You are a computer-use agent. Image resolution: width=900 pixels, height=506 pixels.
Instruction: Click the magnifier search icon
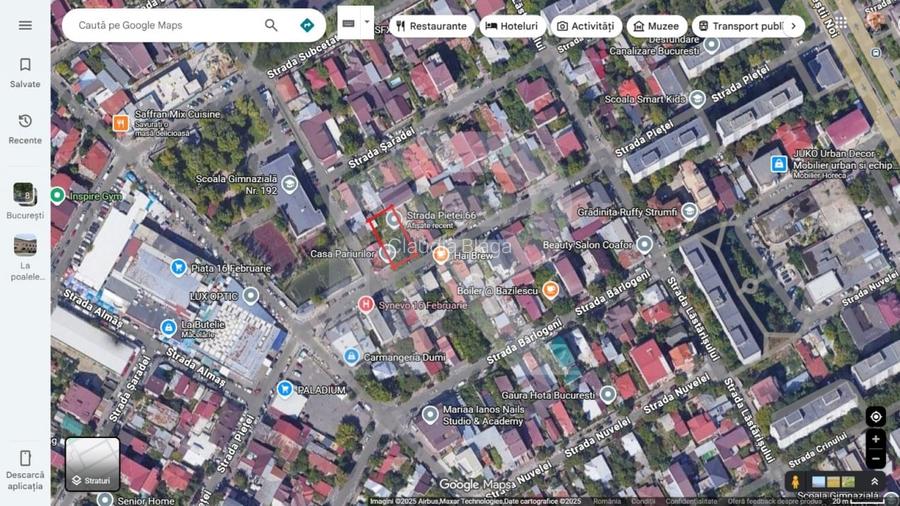coord(271,25)
